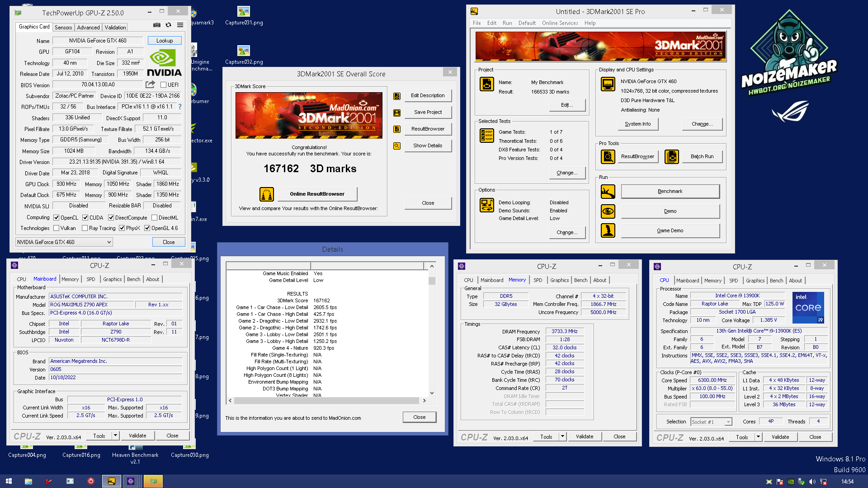Click Online ResultBrowser button
The image size is (868, 488).
coord(317,194)
